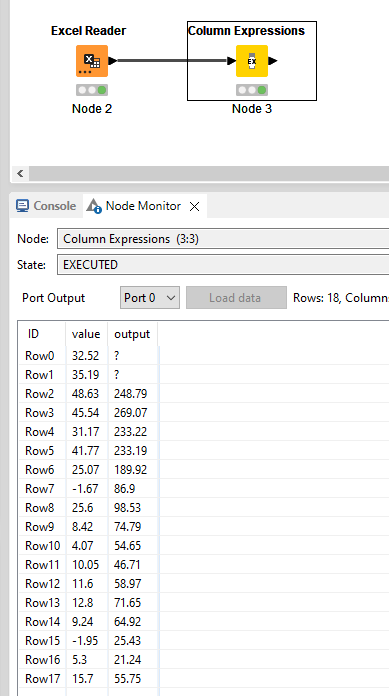Viewport: 389px width, 696px height.
Task: Click the Node field showing Column Expressions
Action: pos(223,239)
